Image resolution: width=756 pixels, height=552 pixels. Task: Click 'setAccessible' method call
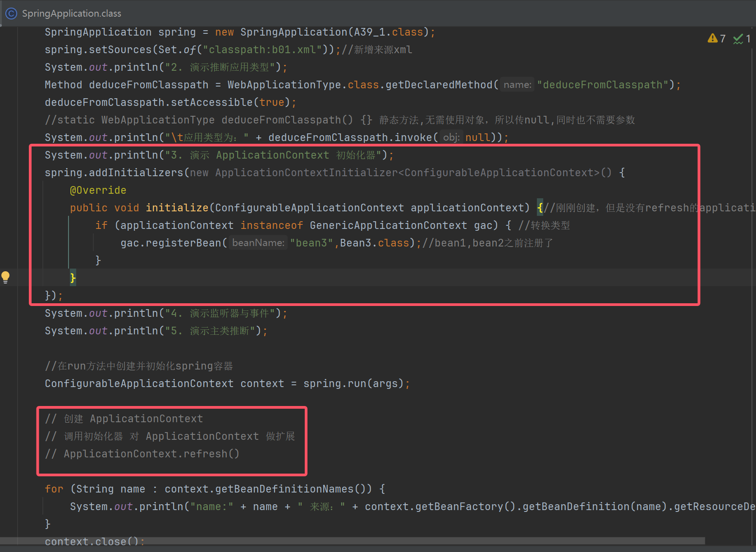click(x=212, y=102)
